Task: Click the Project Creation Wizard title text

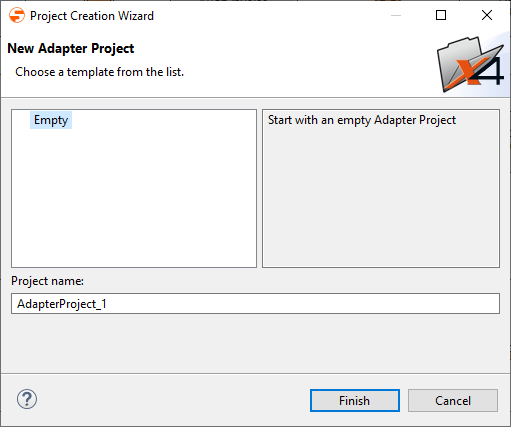Action: (x=92, y=16)
